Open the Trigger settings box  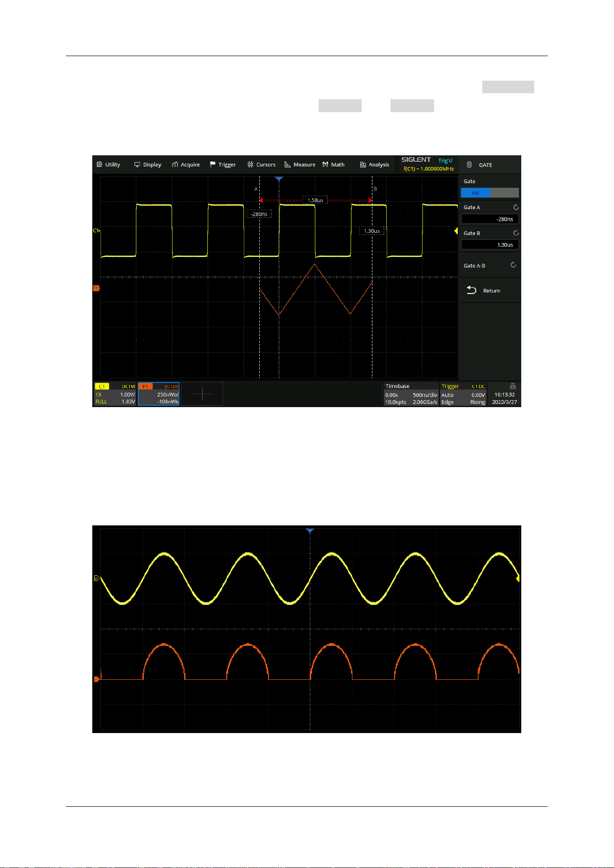pos(463,394)
